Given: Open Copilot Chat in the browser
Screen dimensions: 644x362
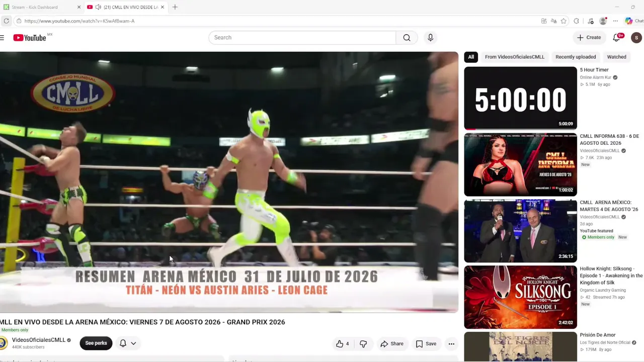Looking at the screenshot, I should click(633, 21).
